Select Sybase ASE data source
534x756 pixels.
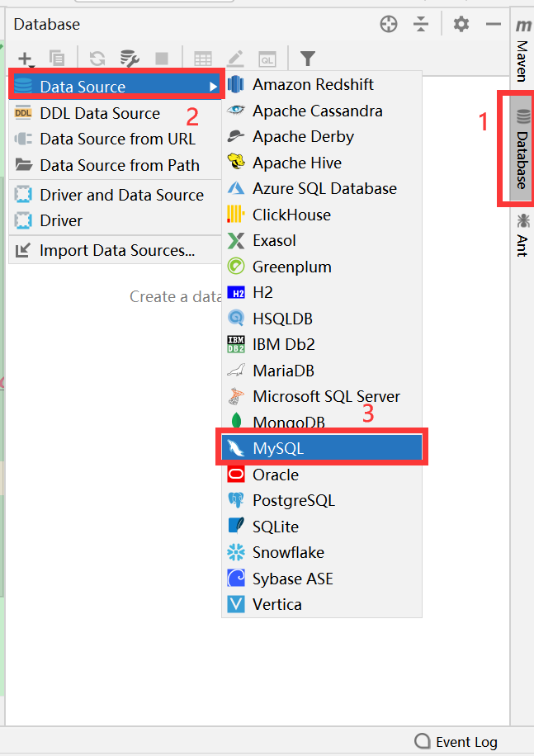(321, 579)
